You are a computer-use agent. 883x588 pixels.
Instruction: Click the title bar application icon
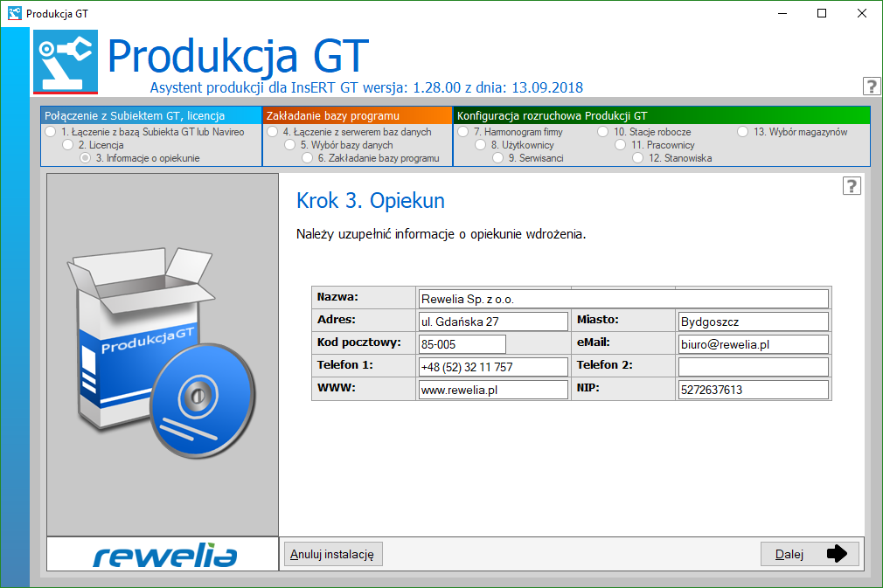click(14, 13)
